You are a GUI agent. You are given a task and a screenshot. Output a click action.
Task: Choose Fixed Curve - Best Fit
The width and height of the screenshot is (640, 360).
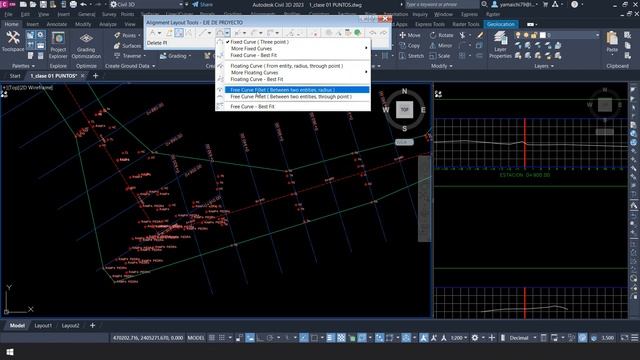(x=293, y=55)
